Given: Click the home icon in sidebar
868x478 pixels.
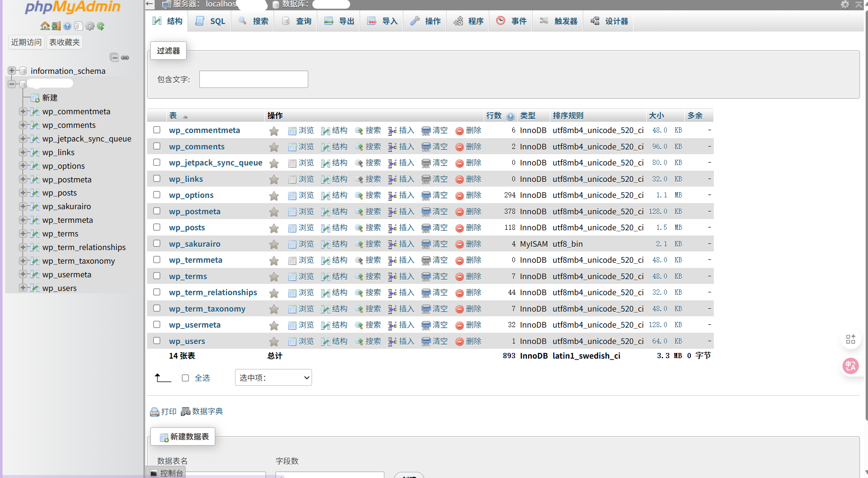Looking at the screenshot, I should pyautogui.click(x=45, y=26).
